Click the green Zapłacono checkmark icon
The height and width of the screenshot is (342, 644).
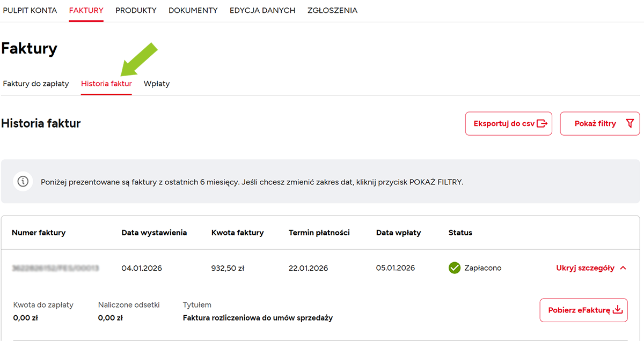coord(455,267)
